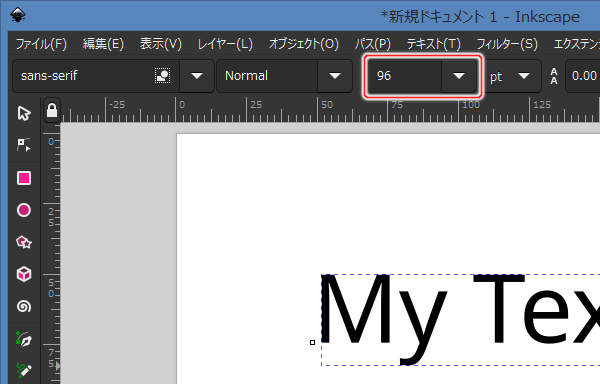Viewport: 600px width, 384px height.
Task: Click the font size field showing 96
Action: pos(404,76)
